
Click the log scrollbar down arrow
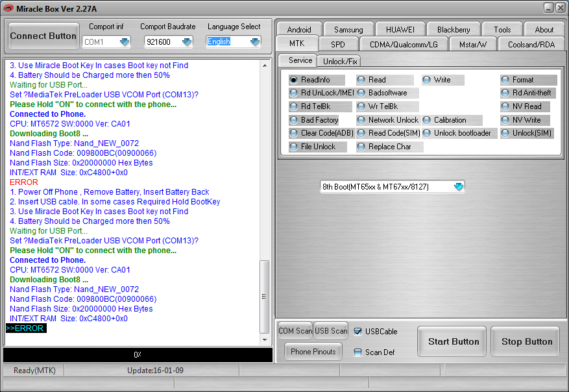pos(265,340)
